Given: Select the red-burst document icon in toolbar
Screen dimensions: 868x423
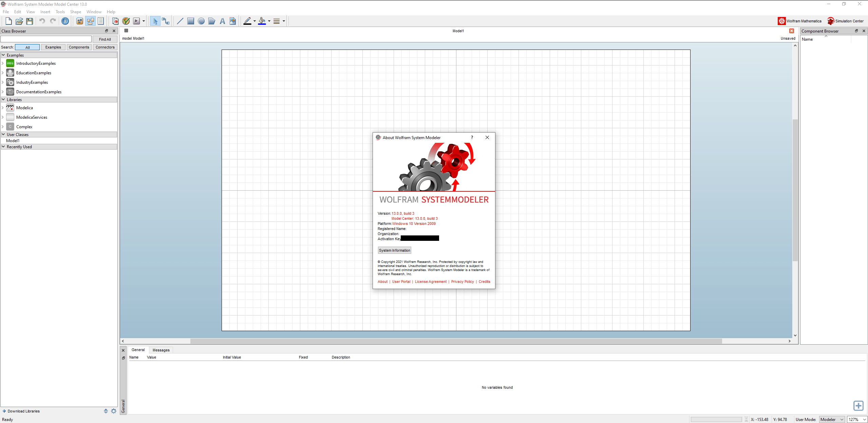Looking at the screenshot, I should point(115,21).
